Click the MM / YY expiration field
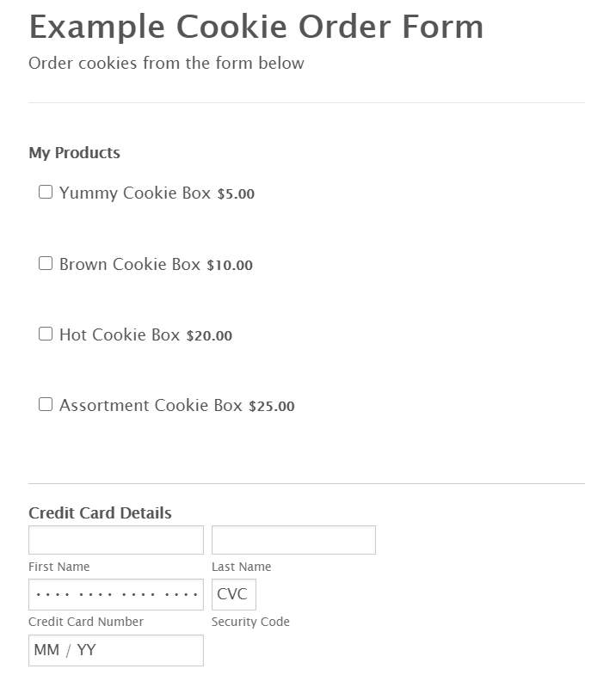 tap(116, 650)
